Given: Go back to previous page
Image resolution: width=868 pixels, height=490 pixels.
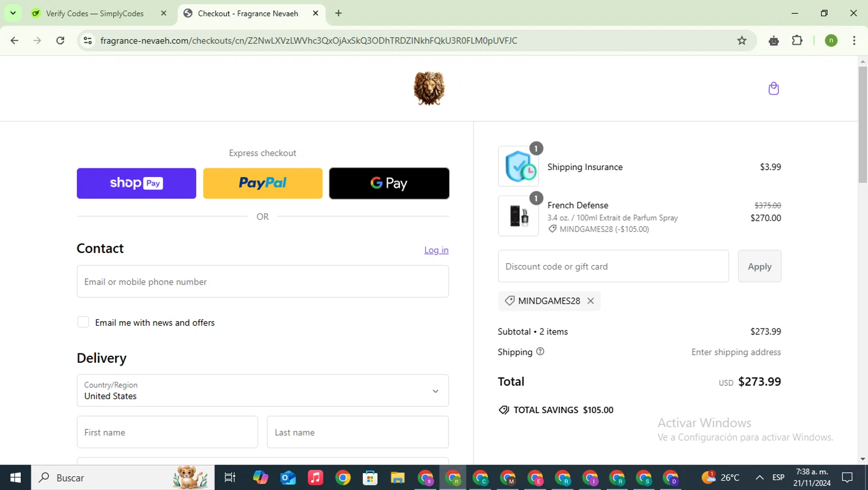Looking at the screenshot, I should (14, 40).
